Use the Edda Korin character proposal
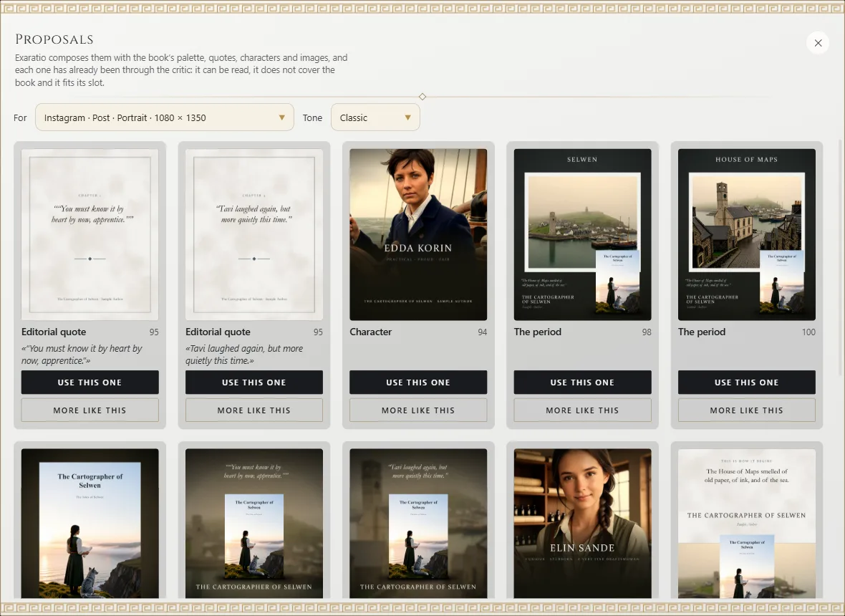This screenshot has width=845, height=616. [418, 382]
